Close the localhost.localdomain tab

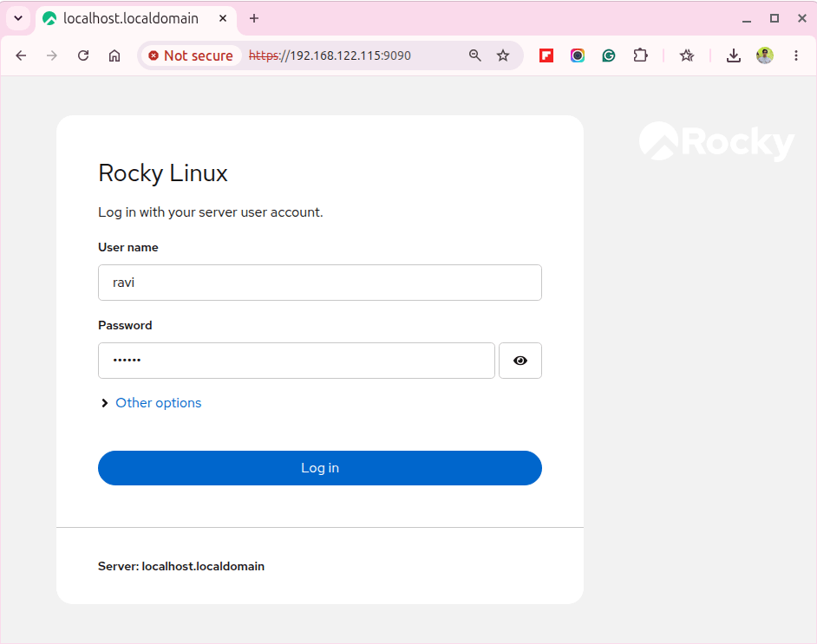click(x=223, y=19)
